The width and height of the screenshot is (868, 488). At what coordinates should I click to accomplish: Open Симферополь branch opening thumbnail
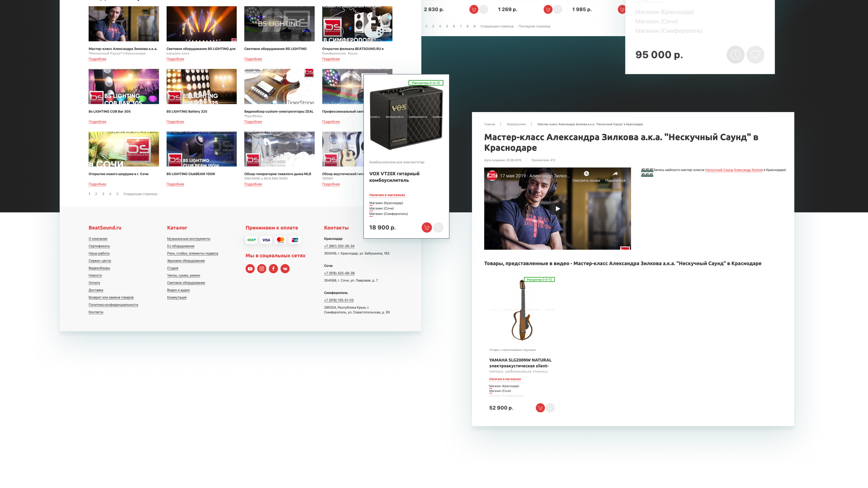(x=357, y=23)
